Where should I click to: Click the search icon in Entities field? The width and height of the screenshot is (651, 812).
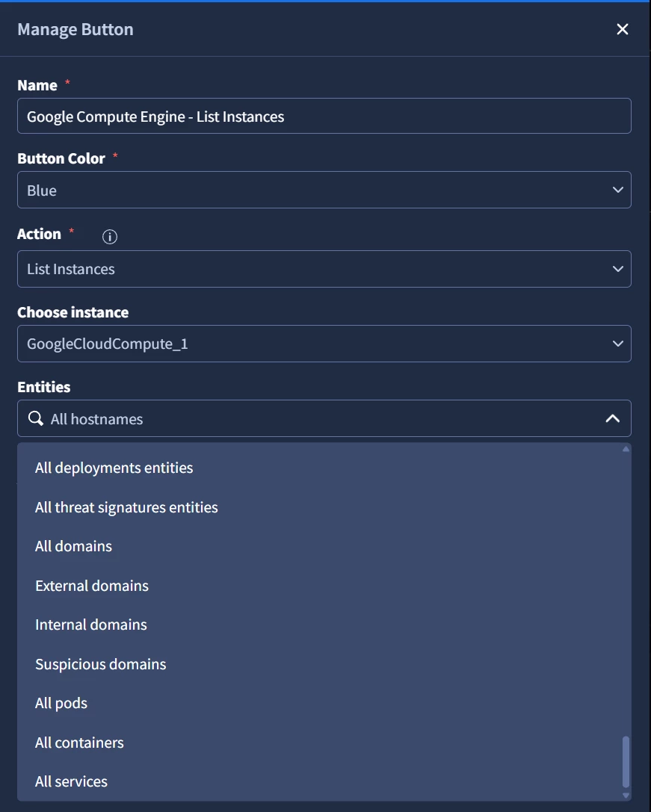coord(35,418)
